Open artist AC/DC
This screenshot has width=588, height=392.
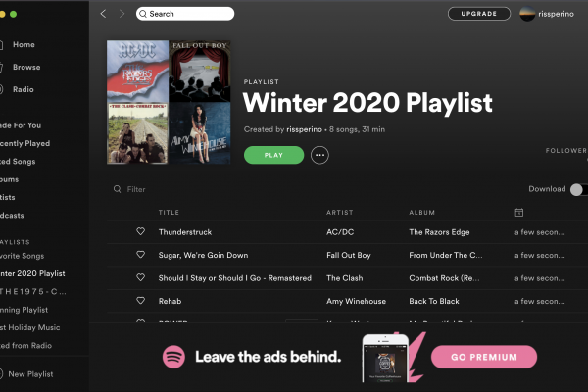340,232
